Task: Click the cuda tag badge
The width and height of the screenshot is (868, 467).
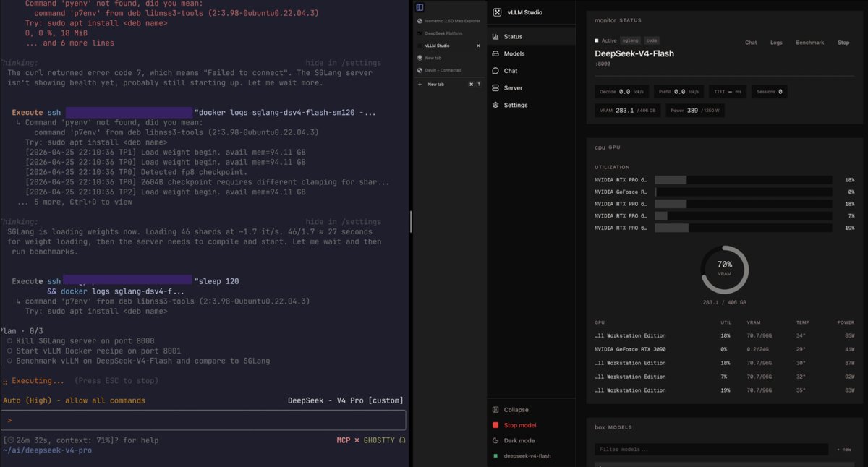Action: 651,40
